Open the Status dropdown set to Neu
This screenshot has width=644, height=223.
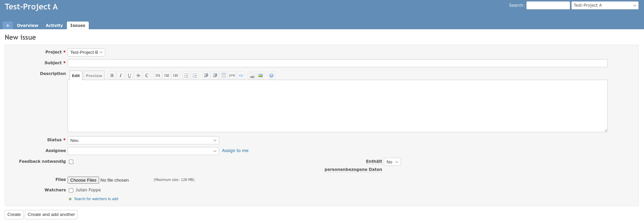coord(143,140)
